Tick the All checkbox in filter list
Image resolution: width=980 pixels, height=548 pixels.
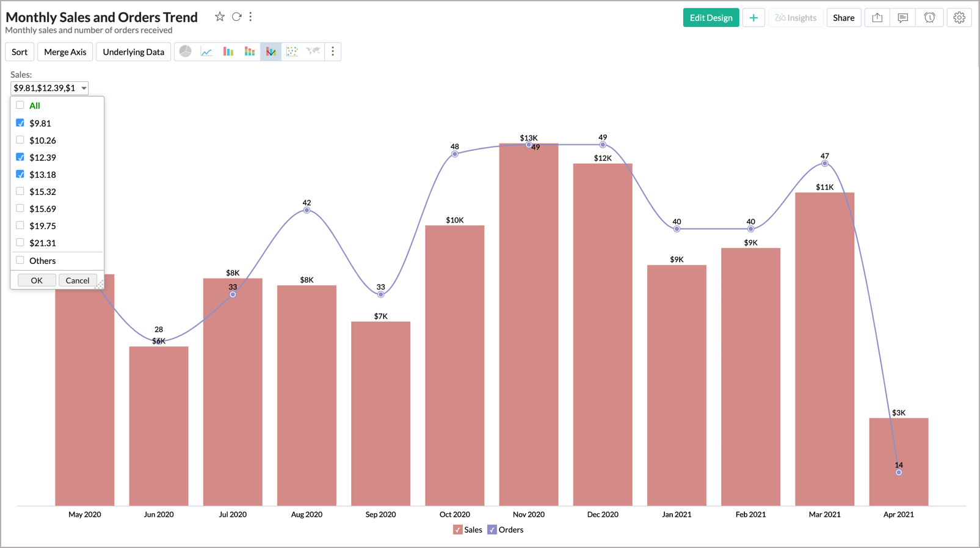click(20, 105)
